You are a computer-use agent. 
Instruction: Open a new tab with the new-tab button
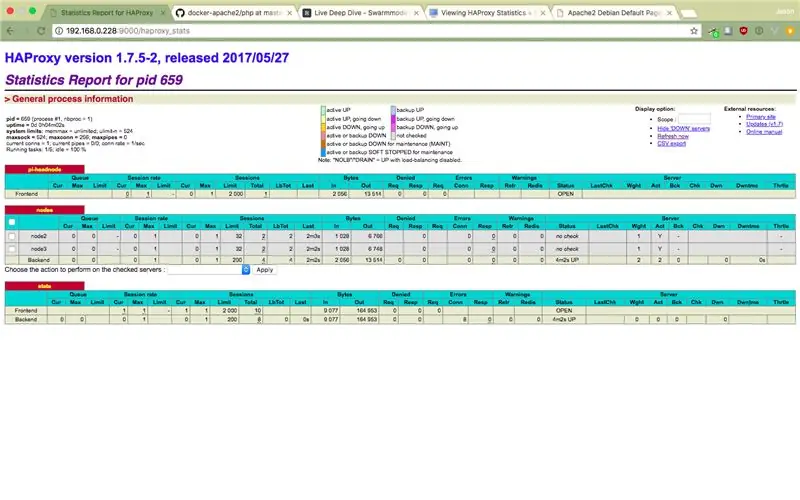click(x=689, y=13)
